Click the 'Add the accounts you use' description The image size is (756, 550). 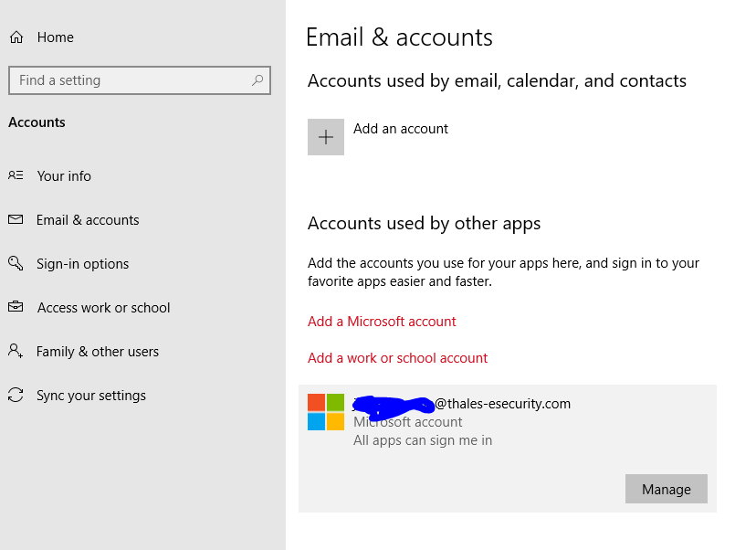point(503,272)
